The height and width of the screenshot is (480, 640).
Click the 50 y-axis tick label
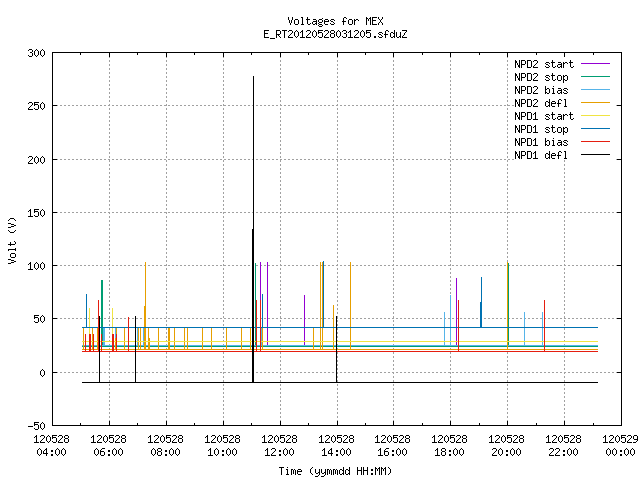pyautogui.click(x=39, y=319)
